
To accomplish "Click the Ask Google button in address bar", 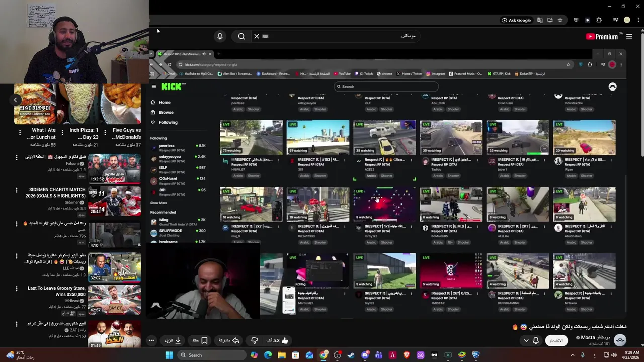I will point(516,20).
